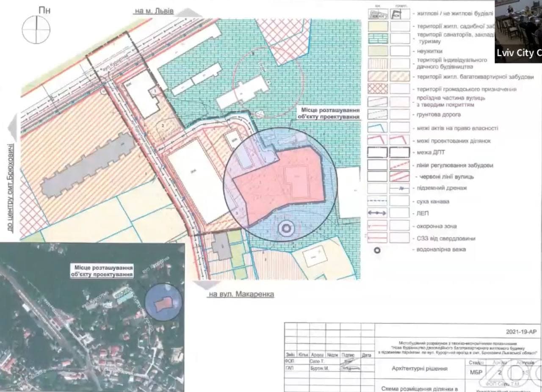Click the 2021-19-АР project code cell
The image size is (542, 392).
520,332
